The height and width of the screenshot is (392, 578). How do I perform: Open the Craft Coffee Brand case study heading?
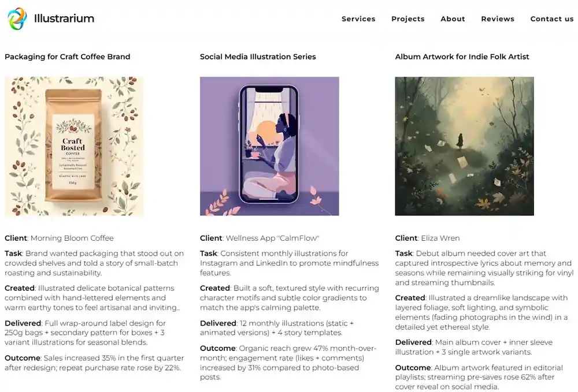(67, 57)
